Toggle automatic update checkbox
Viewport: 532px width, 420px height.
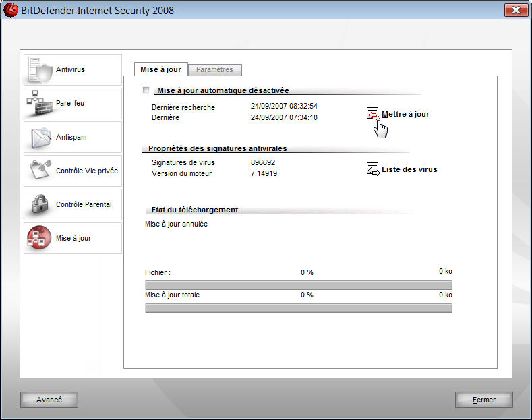tap(146, 90)
